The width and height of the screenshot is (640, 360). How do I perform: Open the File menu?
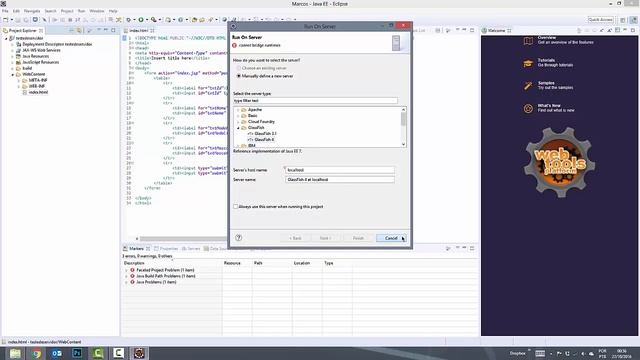pyautogui.click(x=5, y=11)
